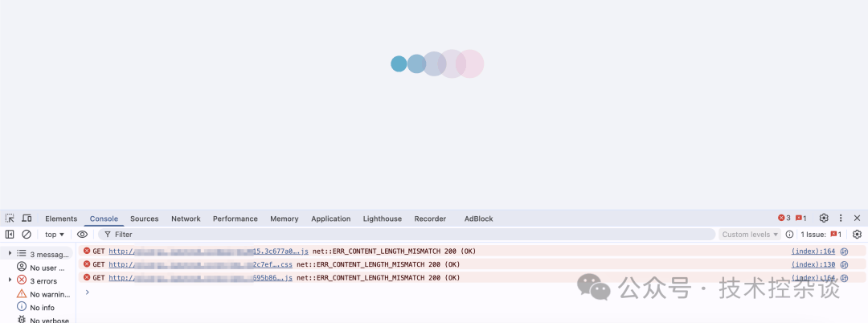Click the Filter input field
Viewport: 868px width, 323px height.
click(x=402, y=235)
